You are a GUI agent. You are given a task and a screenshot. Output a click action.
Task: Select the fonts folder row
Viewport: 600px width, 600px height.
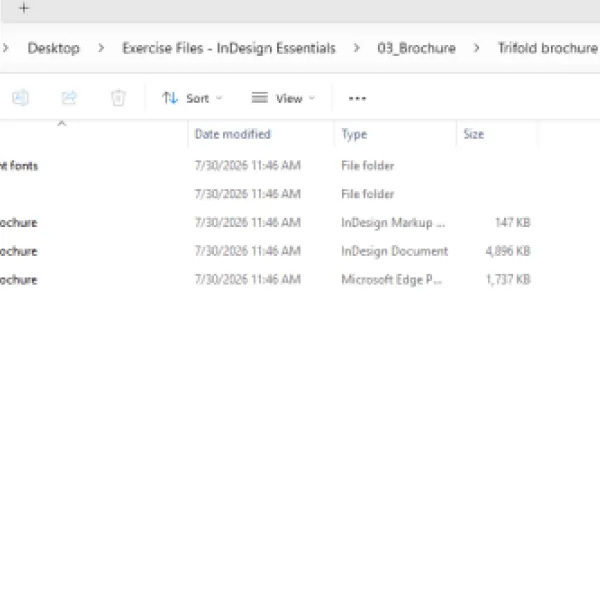click(268, 165)
